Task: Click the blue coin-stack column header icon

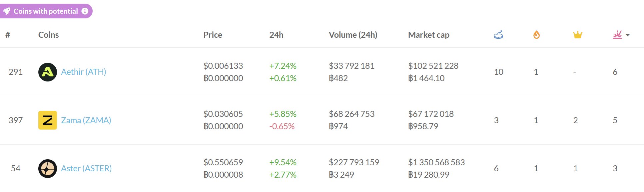Action: click(498, 35)
